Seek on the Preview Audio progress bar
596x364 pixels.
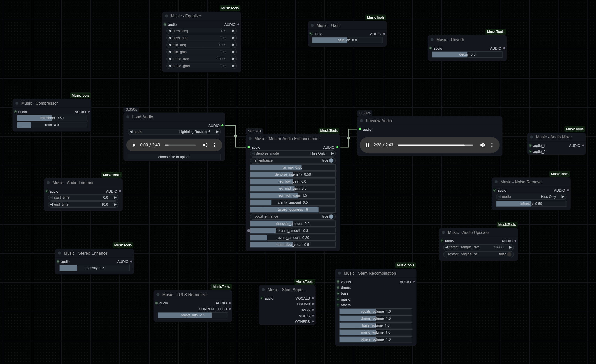click(x=435, y=145)
